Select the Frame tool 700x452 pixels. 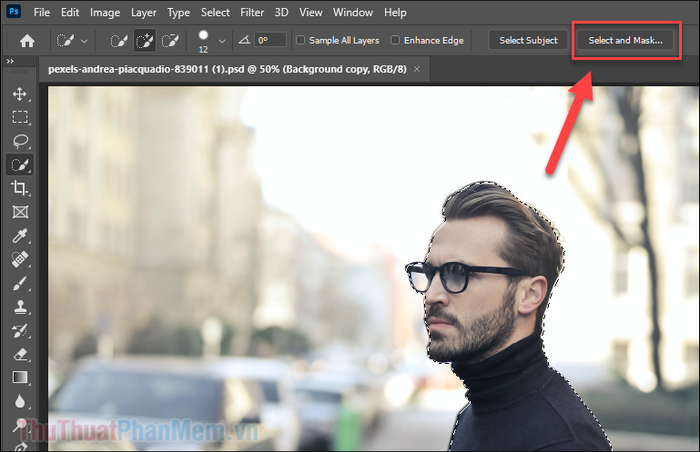pyautogui.click(x=20, y=212)
